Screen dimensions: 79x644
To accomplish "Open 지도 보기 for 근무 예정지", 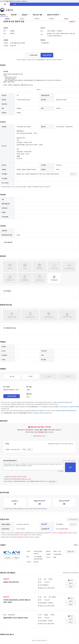I will pyautogui.click(x=73, y=174).
